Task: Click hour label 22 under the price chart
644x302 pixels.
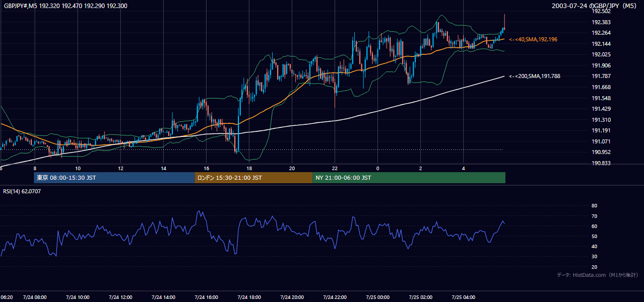Action: pos(335,168)
